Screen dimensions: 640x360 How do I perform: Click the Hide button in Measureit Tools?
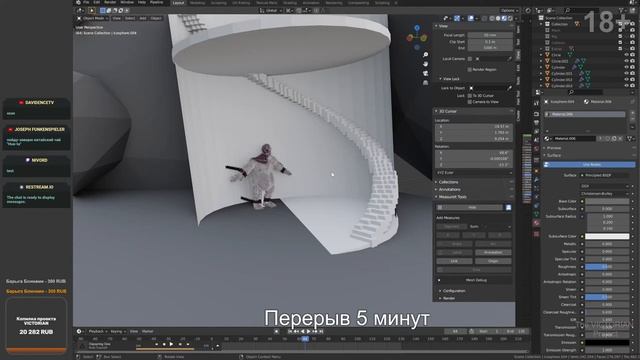point(470,208)
